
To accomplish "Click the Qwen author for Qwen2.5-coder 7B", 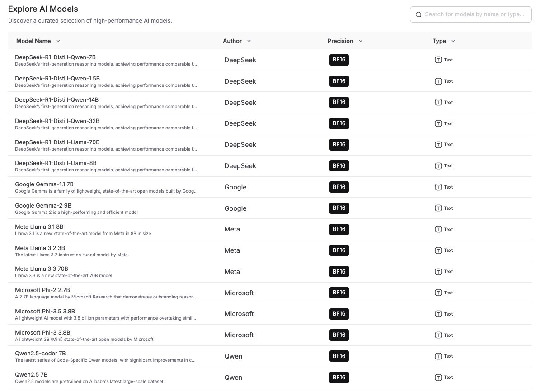I will [x=234, y=356].
